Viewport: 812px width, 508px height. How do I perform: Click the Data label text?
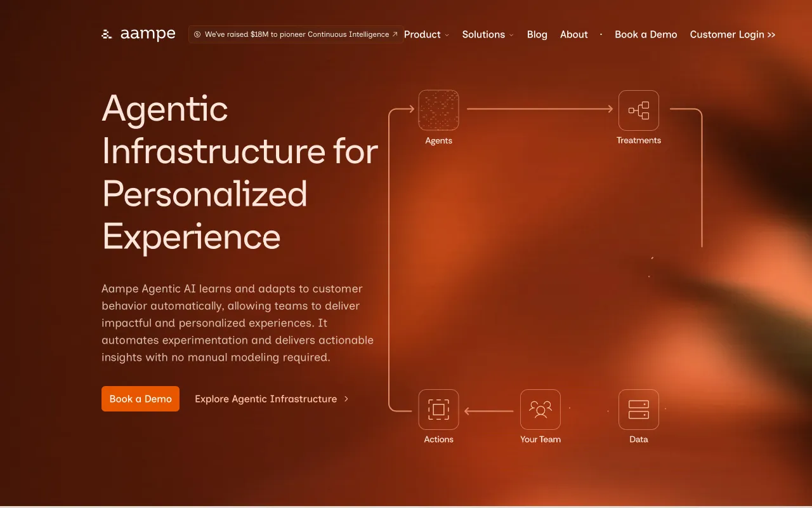point(639,439)
